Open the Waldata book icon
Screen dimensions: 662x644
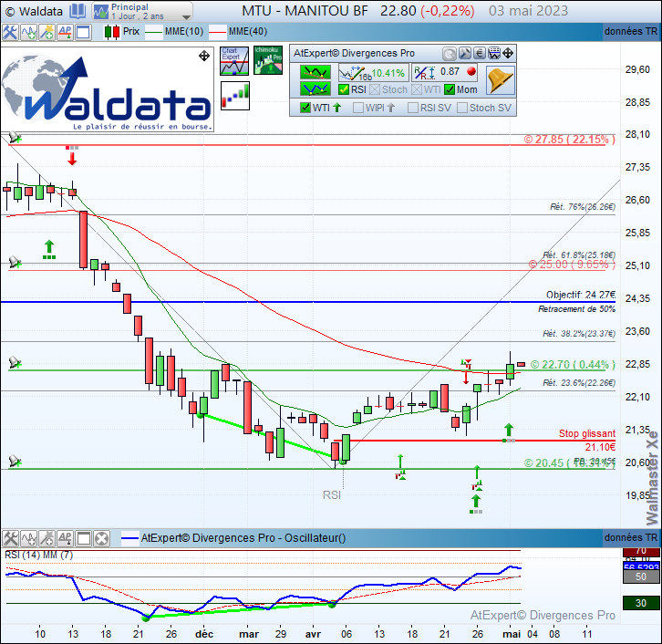(x=78, y=11)
